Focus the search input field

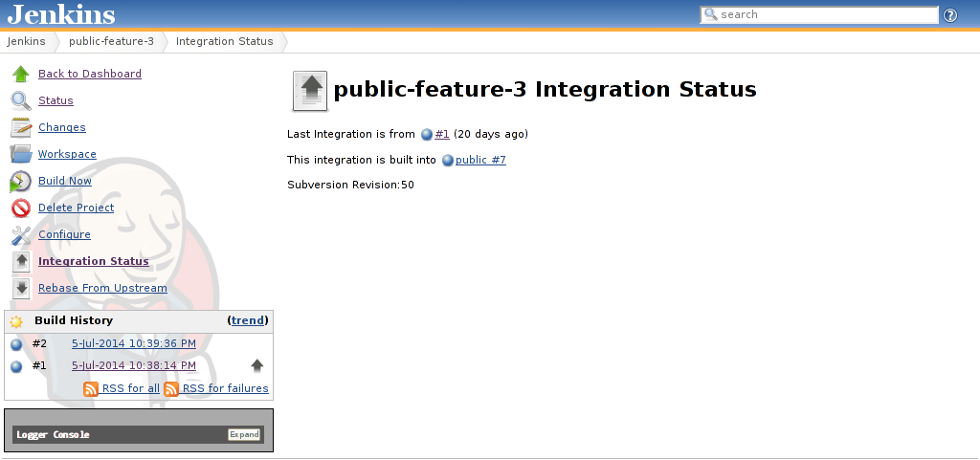(819, 15)
